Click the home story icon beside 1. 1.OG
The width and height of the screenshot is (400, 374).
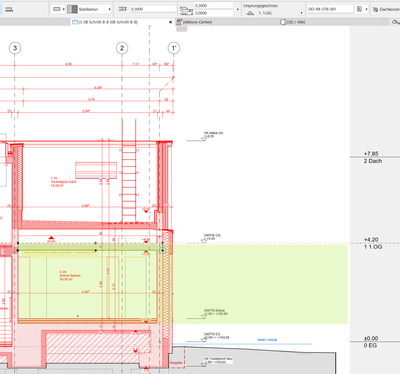pyautogui.click(x=251, y=13)
